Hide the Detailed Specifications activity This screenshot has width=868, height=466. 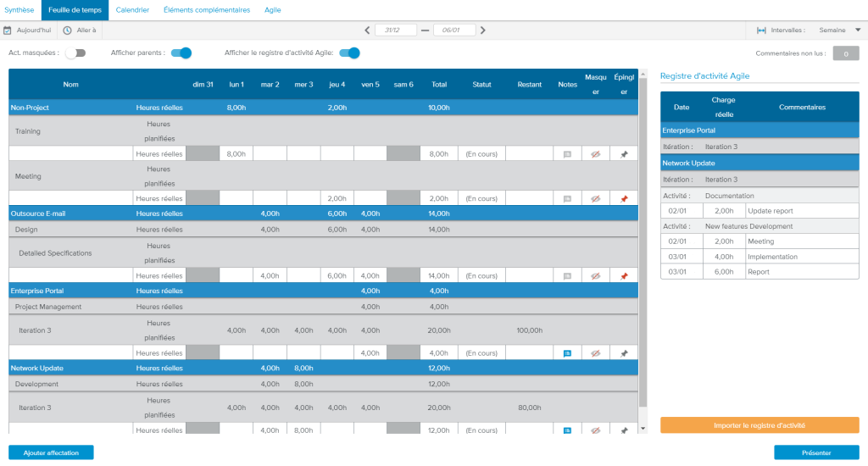click(595, 276)
